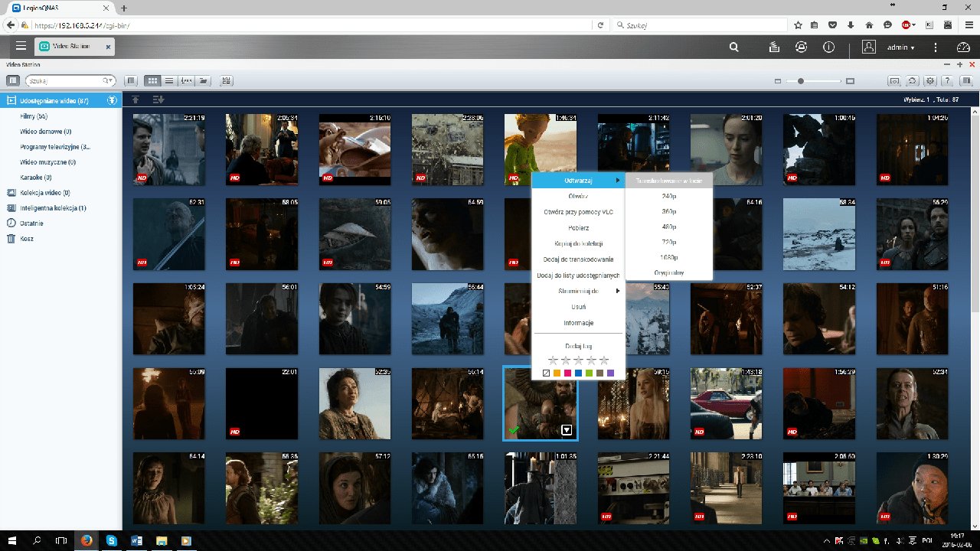The image size is (980, 551).
Task: Toggle the left sidebar panel button
Action: coord(13,80)
